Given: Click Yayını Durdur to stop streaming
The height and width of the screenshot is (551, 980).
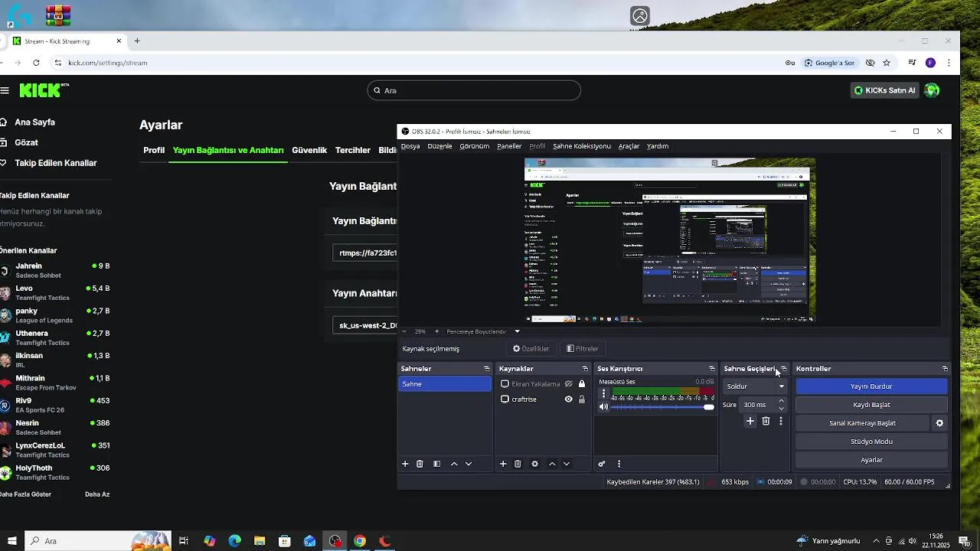Looking at the screenshot, I should coord(871,386).
